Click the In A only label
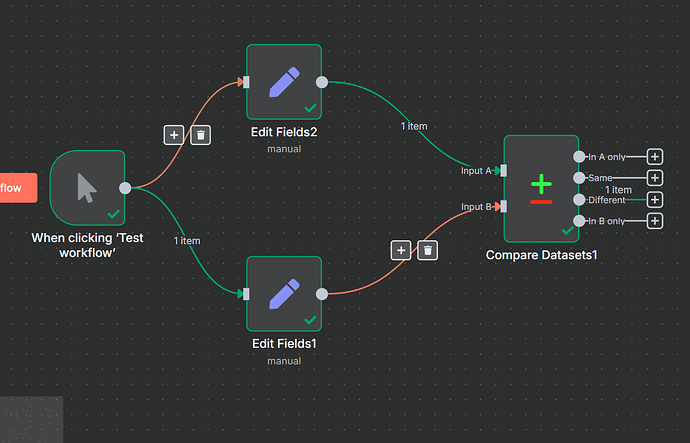Image resolution: width=690 pixels, height=443 pixels. tap(607, 157)
